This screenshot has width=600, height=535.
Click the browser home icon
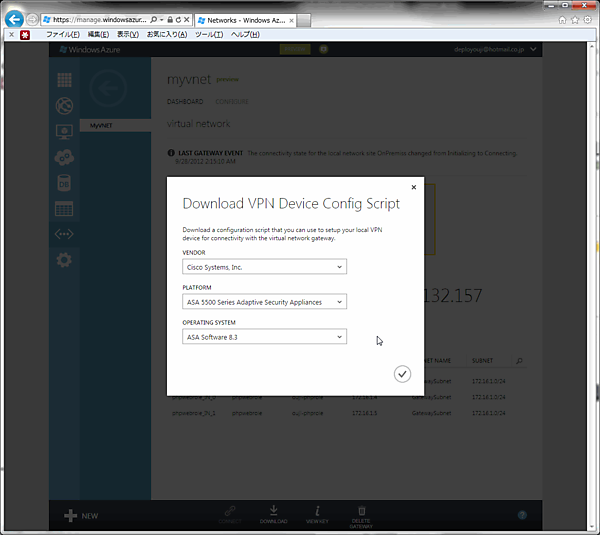[562, 20]
